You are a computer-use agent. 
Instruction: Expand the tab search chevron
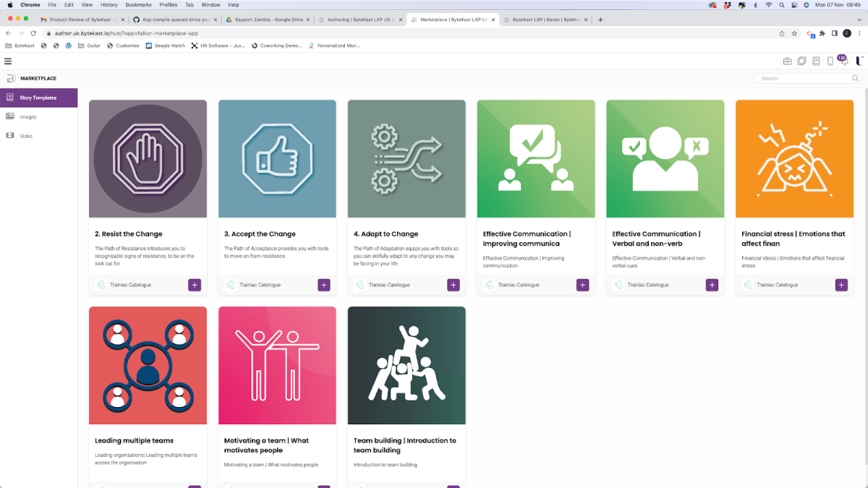click(x=859, y=20)
